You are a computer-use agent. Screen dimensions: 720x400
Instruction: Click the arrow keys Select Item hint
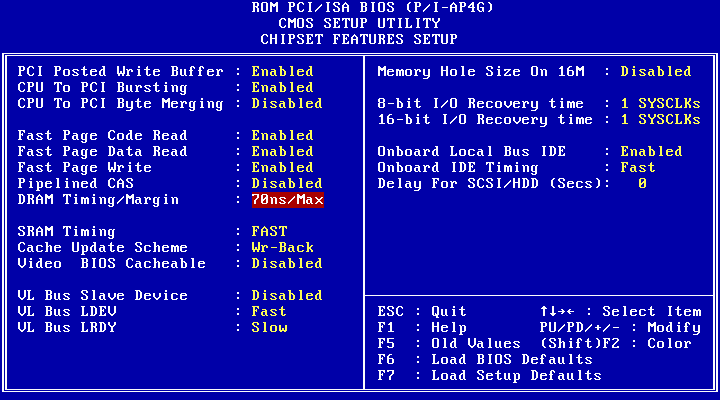620,311
